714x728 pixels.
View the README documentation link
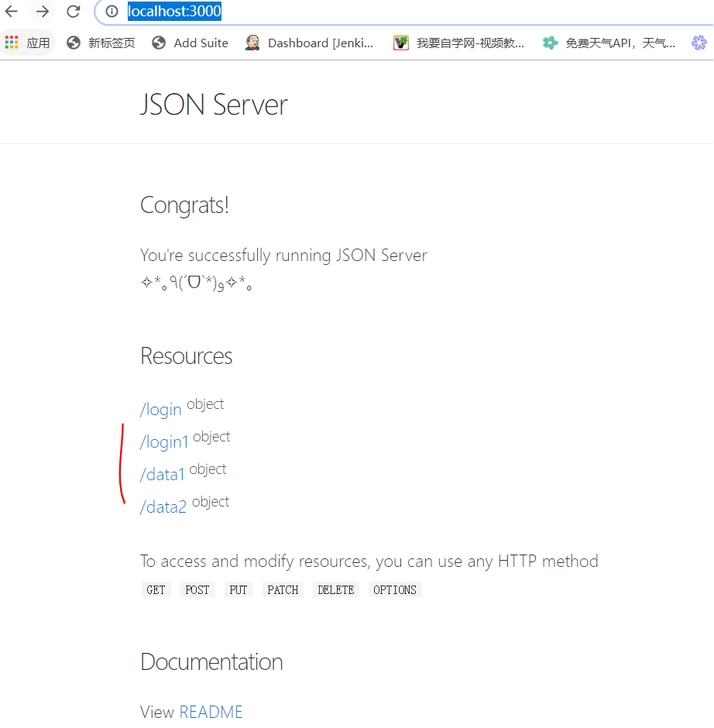click(211, 712)
